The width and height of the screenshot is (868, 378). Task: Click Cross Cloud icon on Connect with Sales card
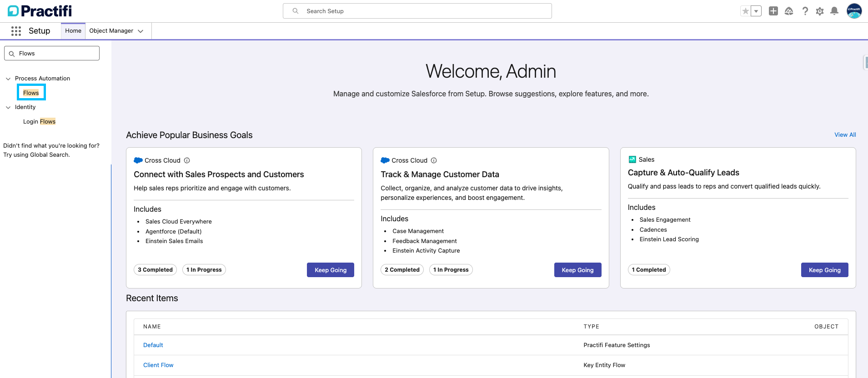[138, 160]
